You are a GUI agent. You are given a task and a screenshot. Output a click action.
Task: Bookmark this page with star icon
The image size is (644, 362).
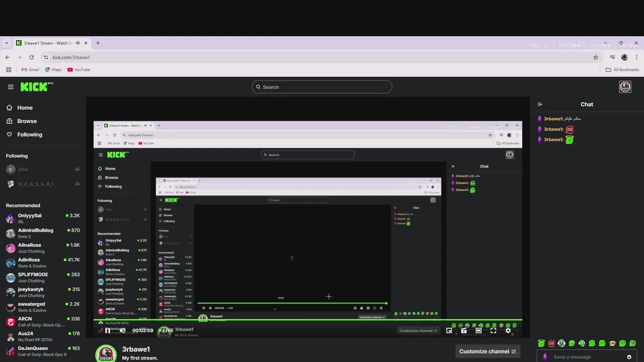coord(596,57)
